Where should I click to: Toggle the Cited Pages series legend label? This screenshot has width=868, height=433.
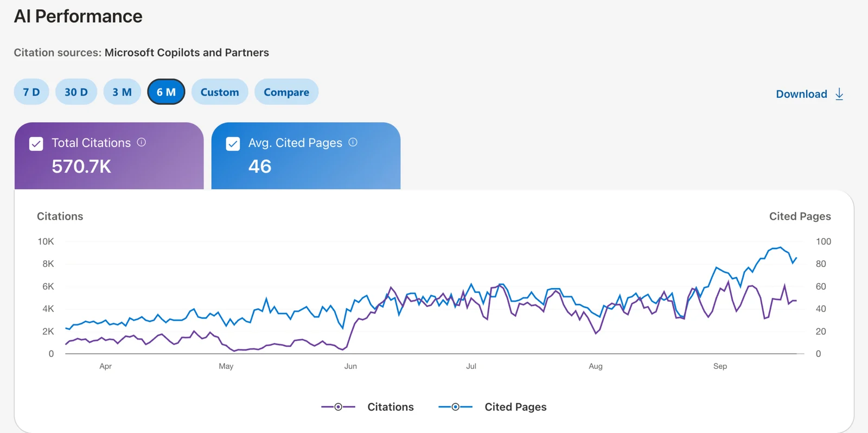pyautogui.click(x=515, y=407)
